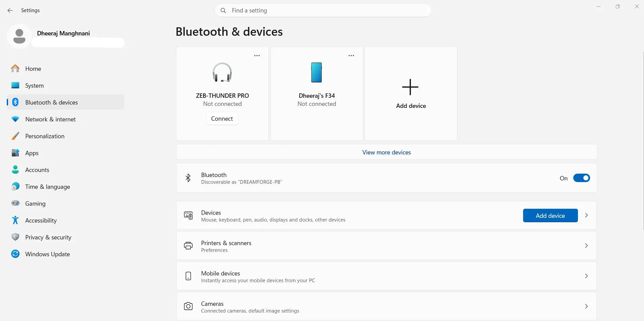Open Accounts settings

click(65, 170)
